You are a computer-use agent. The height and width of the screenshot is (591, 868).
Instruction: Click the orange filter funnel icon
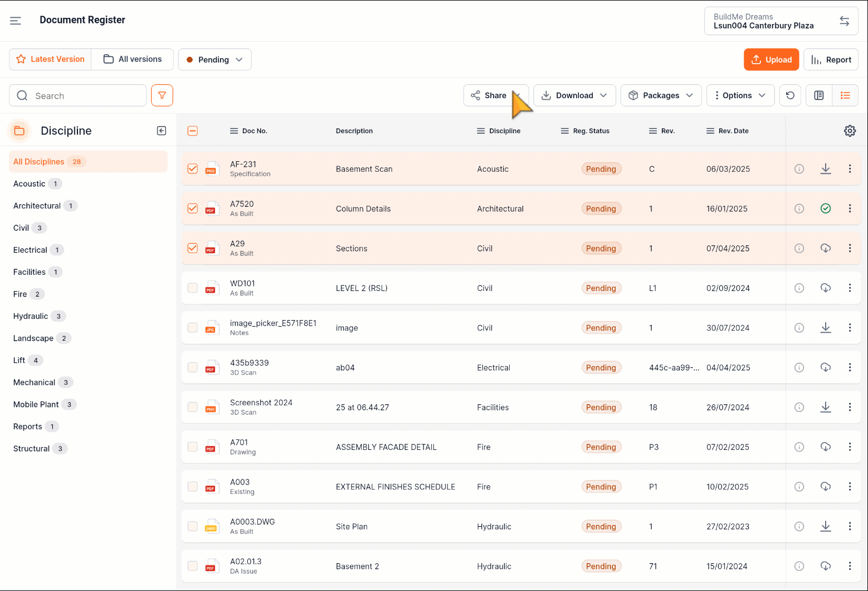point(162,95)
